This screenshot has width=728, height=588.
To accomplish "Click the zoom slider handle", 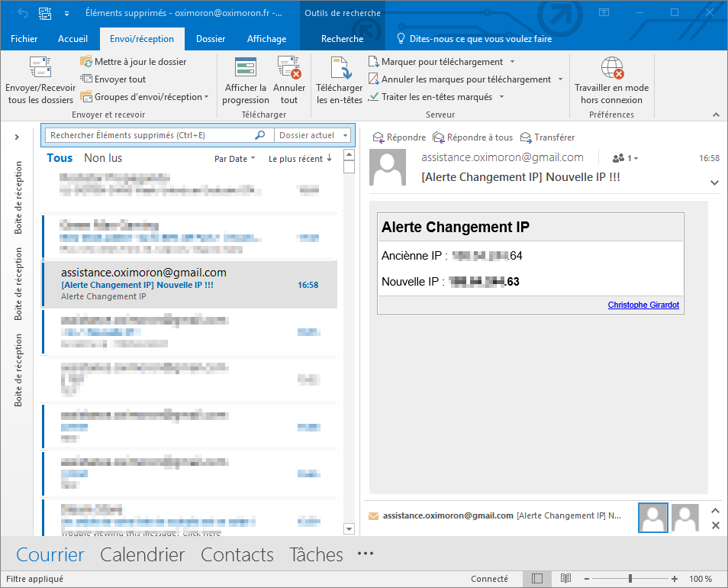I will click(630, 579).
